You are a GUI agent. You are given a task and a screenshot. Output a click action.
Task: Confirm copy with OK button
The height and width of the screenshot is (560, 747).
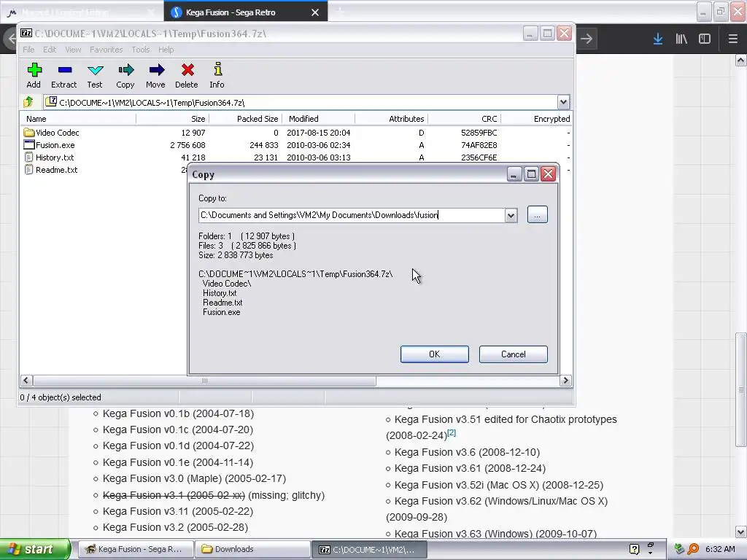435,354
